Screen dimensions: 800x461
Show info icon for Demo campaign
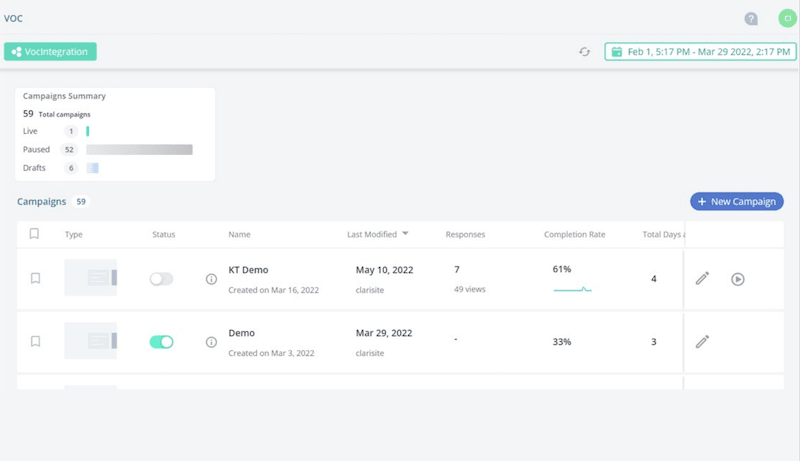(x=211, y=342)
